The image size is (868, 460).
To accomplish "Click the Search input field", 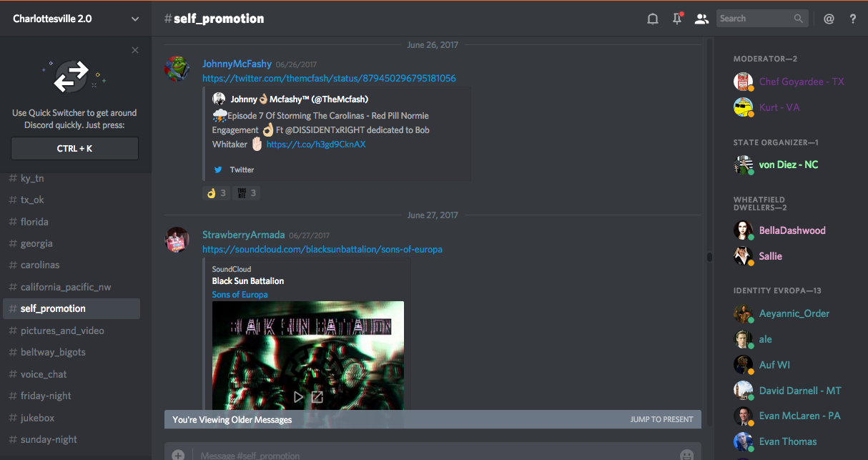I will (754, 19).
